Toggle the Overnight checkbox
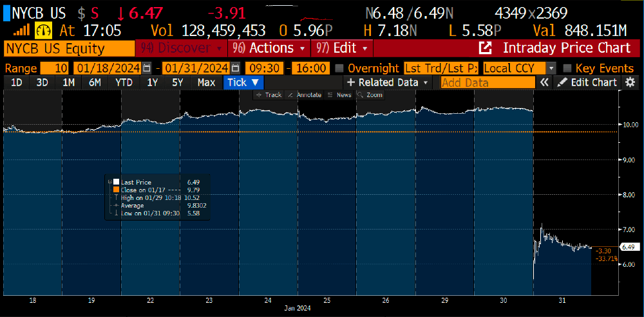This screenshot has height=317, width=644. coord(339,68)
